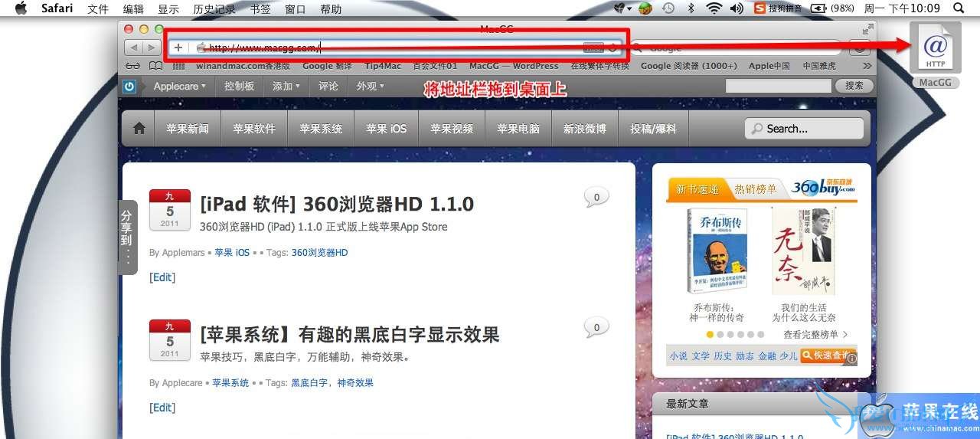Open the 书签 menu
The width and height of the screenshot is (980, 439).
[260, 9]
